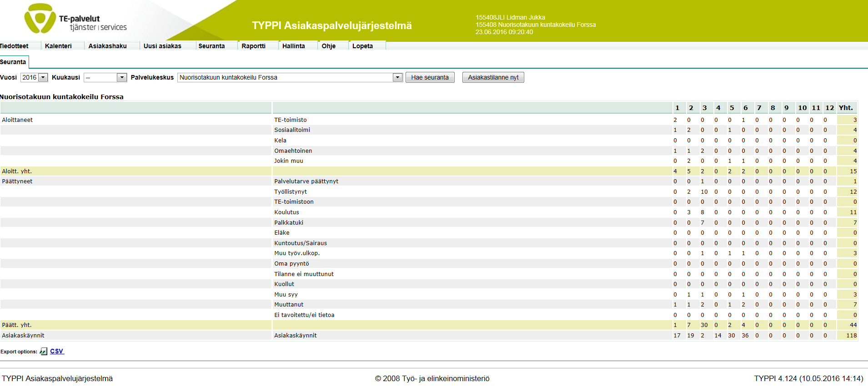
Task: Click the Työllistynyt total value 12
Action: click(x=853, y=192)
